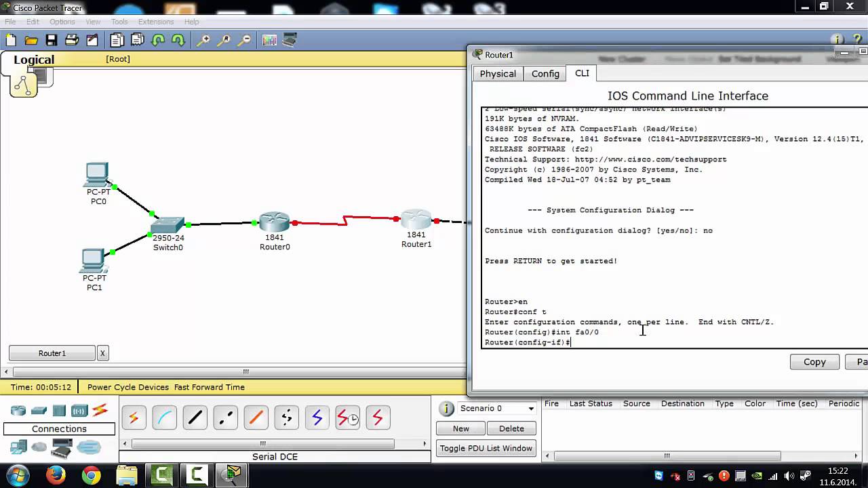
Task: Click the green Redo arrow
Action: coord(178,41)
